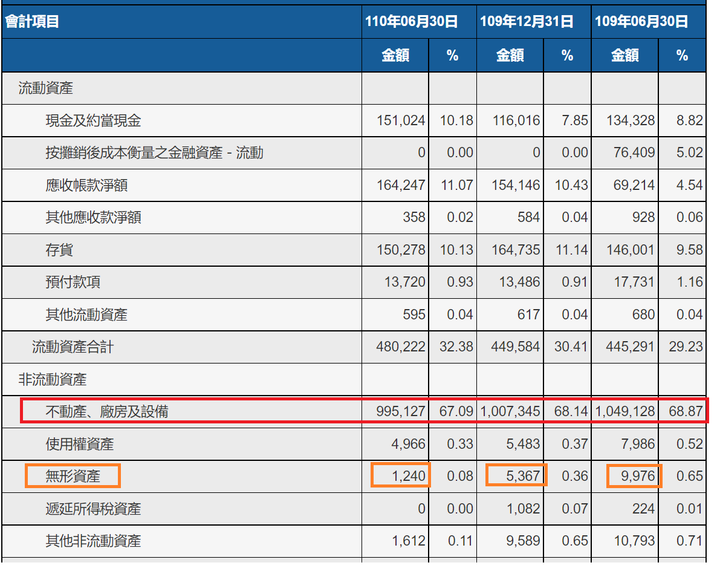Click the 1,007,345 property amount
The width and height of the screenshot is (720, 574).
pyautogui.click(x=510, y=411)
